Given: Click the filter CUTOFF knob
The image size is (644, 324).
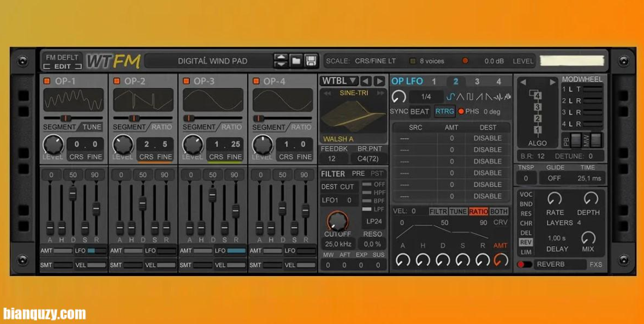Looking at the screenshot, I should coord(338,221).
